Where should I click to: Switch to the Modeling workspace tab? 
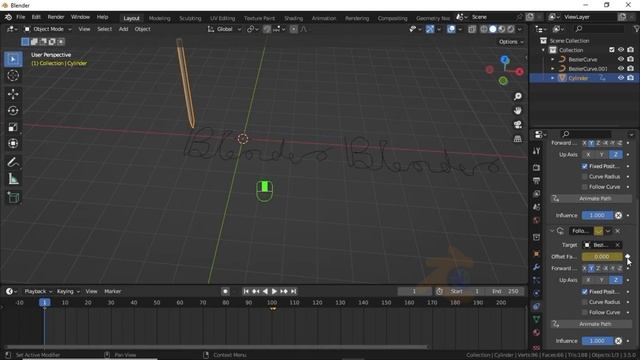pyautogui.click(x=160, y=18)
